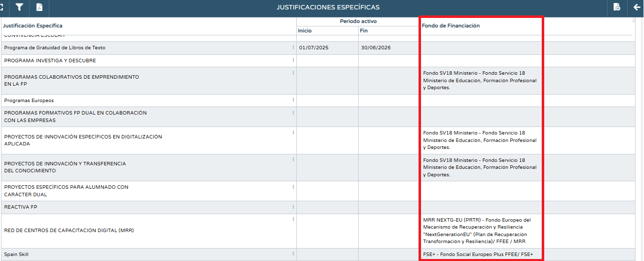Open options for PROYECTOS ESPECÍFICOS PARA ALUMNADO
Screen dimensions: 644x261
293,187
